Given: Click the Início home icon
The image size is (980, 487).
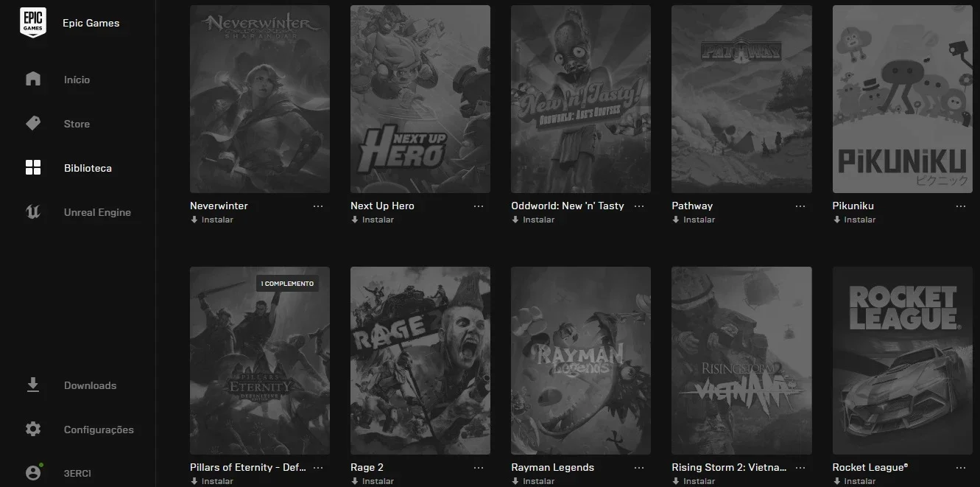Looking at the screenshot, I should pyautogui.click(x=33, y=79).
